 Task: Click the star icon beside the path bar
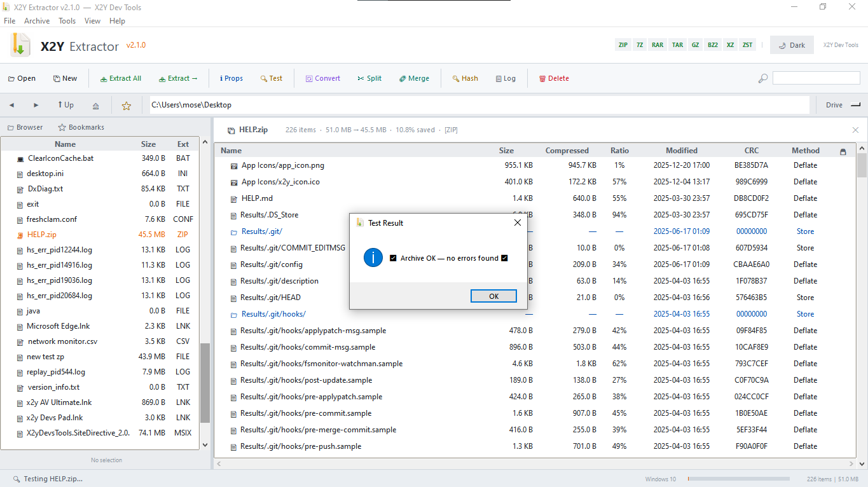click(x=127, y=106)
